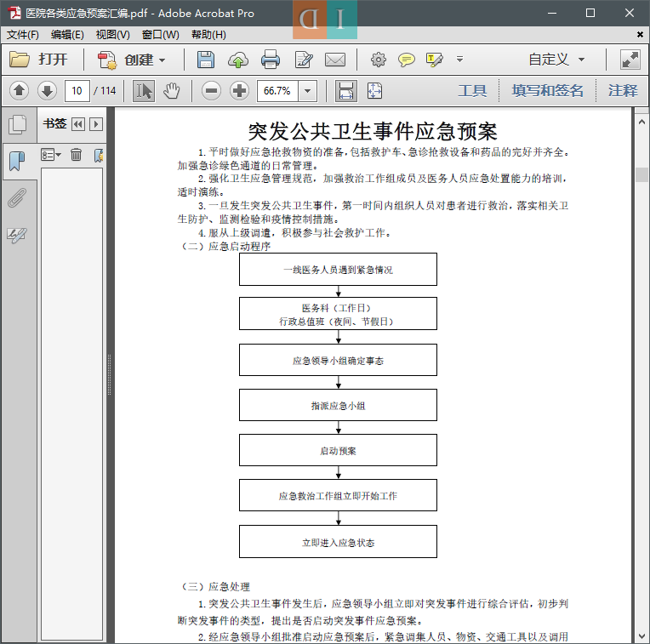Zoom out with the minus button
Image resolution: width=650 pixels, height=644 pixels.
point(211,91)
